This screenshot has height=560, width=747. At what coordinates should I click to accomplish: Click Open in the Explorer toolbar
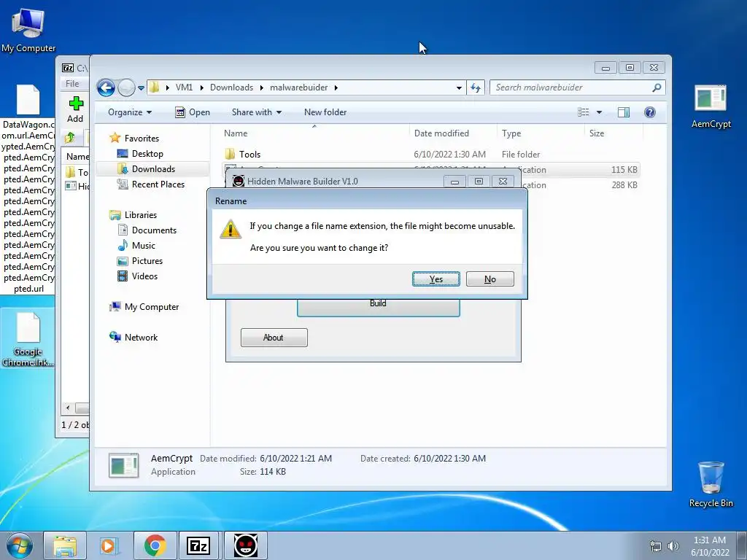pyautogui.click(x=193, y=112)
